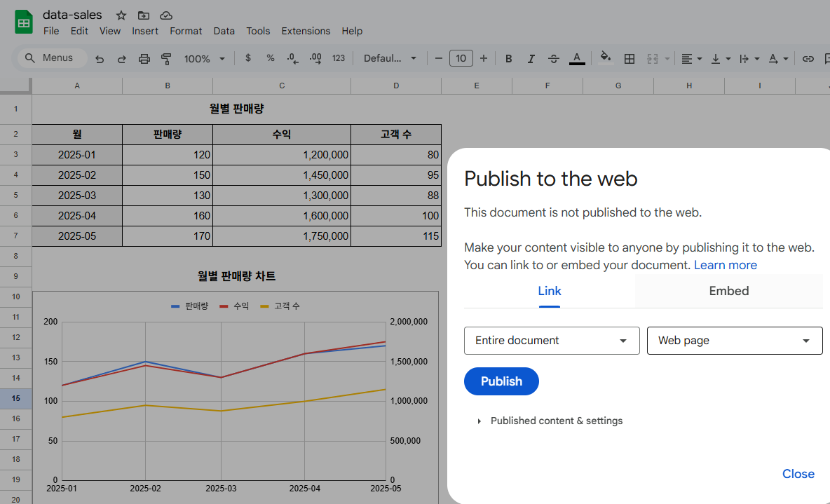Select row 15 header

(x=16, y=399)
